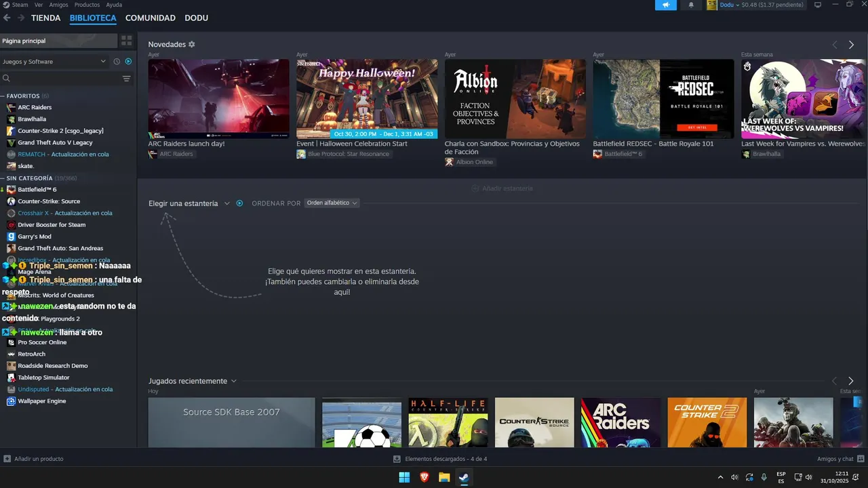This screenshot has height=488, width=868.
Task: Click the library search field
Action: pyautogui.click(x=66, y=79)
